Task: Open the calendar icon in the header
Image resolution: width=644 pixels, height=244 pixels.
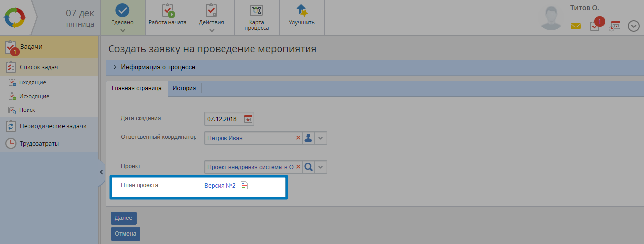Action: tap(615, 26)
